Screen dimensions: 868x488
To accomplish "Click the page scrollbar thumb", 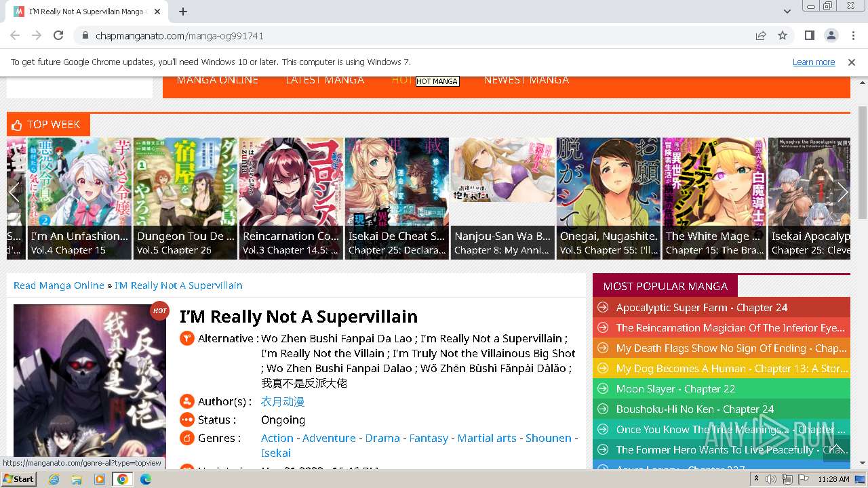I will point(862,162).
